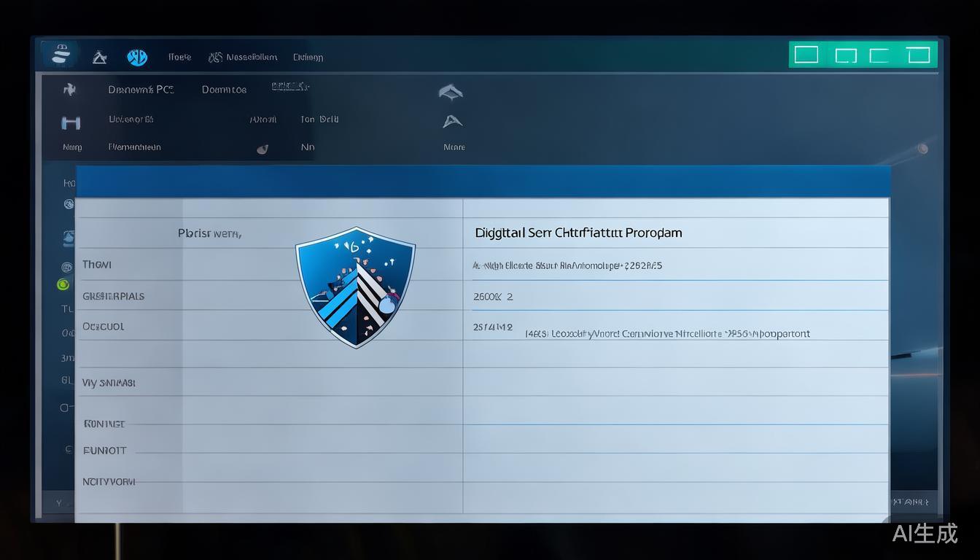Open the layered-stack icon at top left

[61, 53]
